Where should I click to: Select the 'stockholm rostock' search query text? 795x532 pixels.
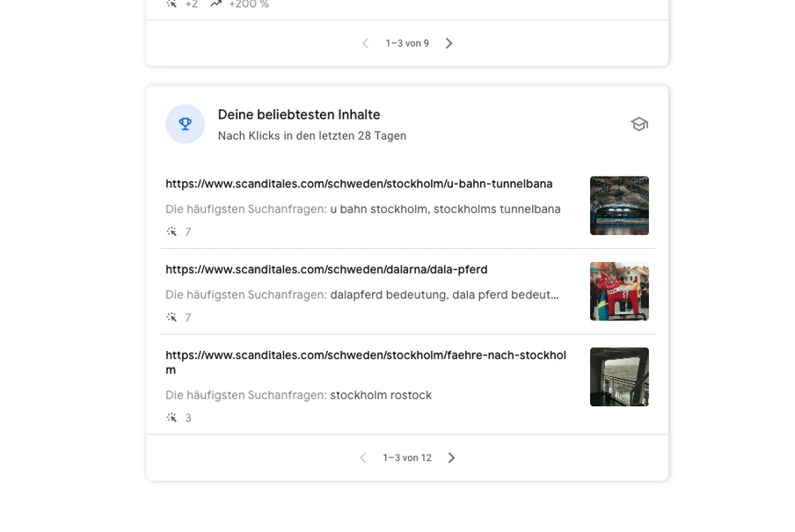click(381, 396)
